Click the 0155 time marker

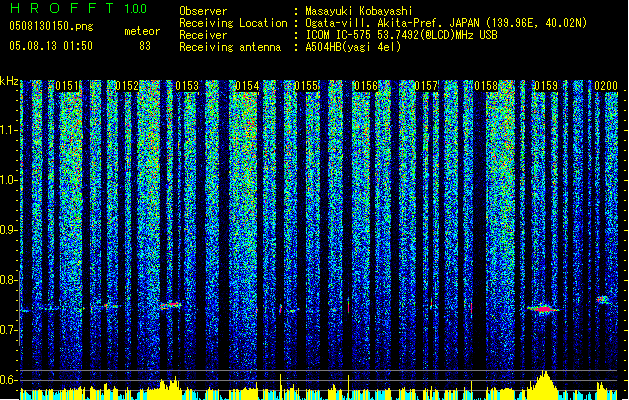(x=306, y=86)
